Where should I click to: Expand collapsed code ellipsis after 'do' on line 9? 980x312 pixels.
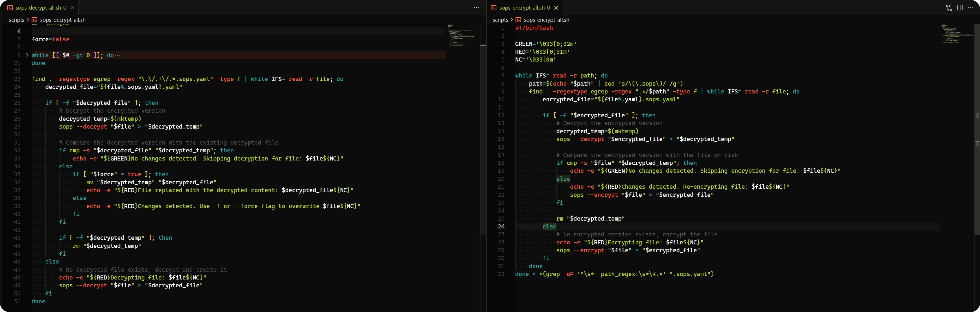point(117,55)
